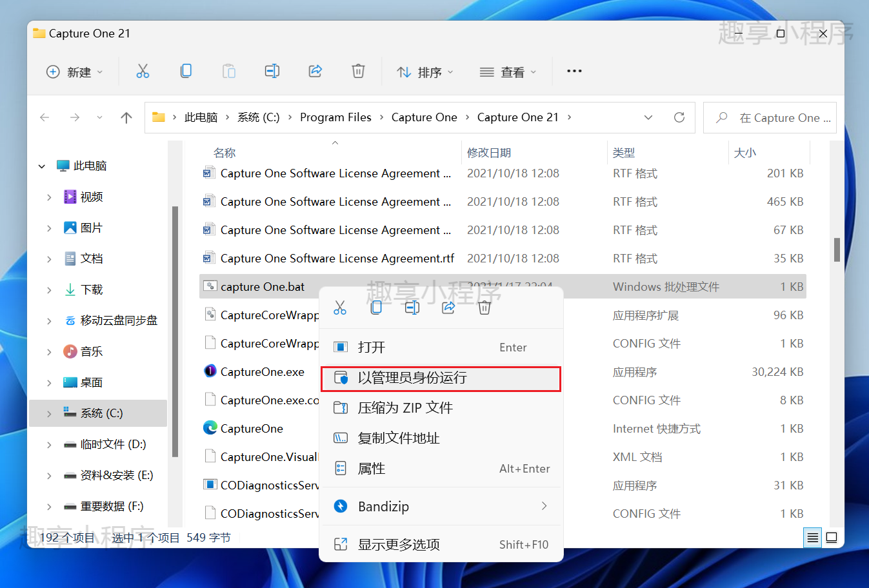Open the New item dropdown button
Viewport: 869px width, 588px height.
[74, 72]
